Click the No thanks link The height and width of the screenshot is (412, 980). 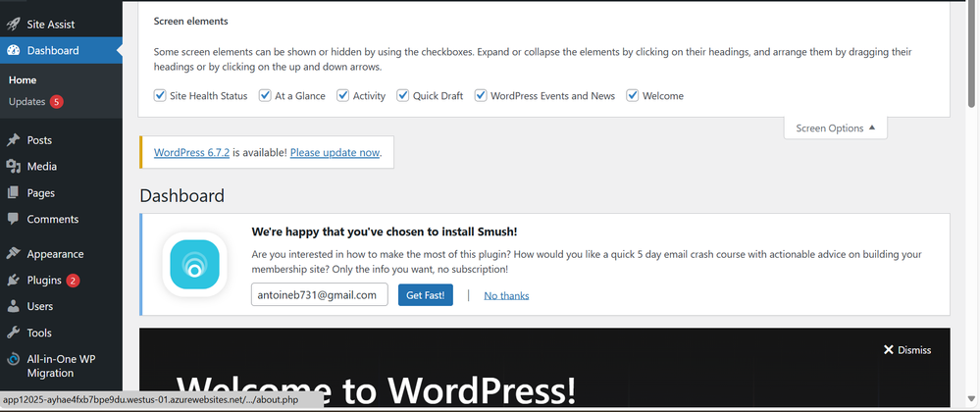506,295
